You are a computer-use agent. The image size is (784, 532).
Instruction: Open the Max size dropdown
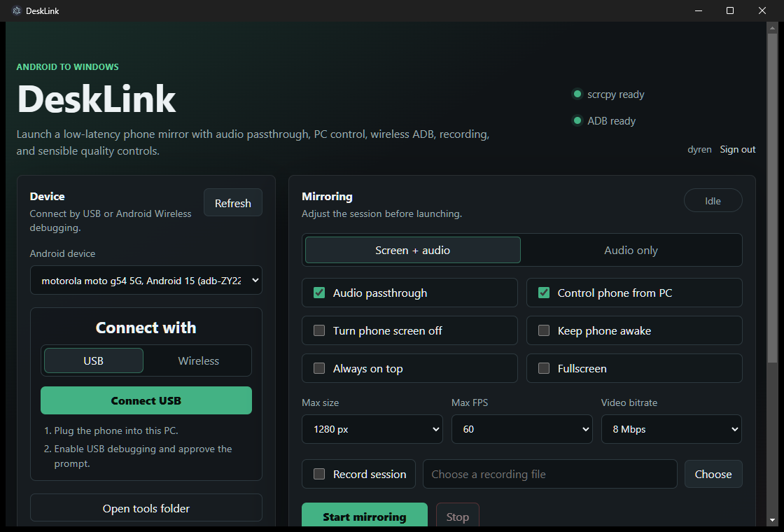[372, 429]
